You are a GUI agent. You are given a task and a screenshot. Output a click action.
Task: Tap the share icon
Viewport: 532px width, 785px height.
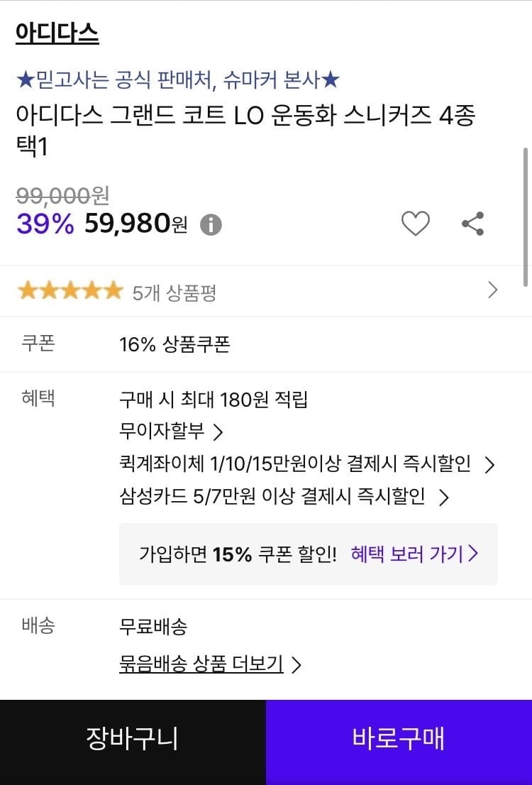click(472, 224)
